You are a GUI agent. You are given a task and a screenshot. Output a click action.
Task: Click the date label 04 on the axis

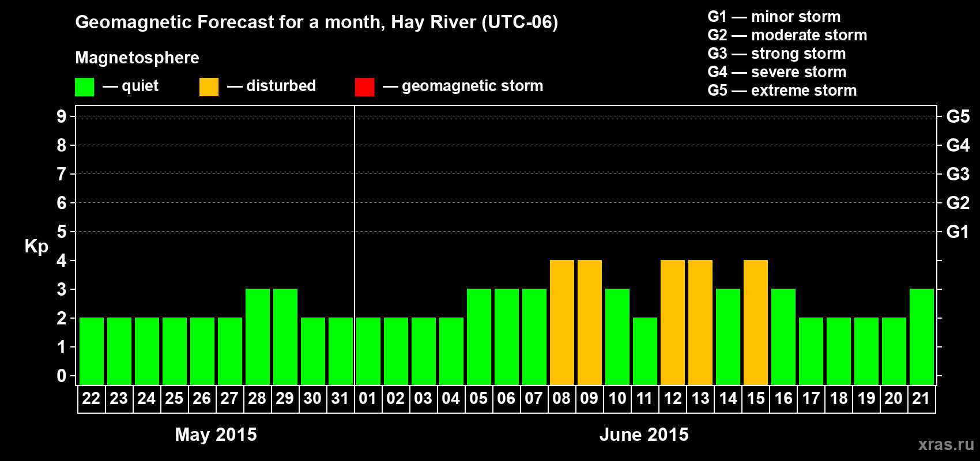pos(451,399)
